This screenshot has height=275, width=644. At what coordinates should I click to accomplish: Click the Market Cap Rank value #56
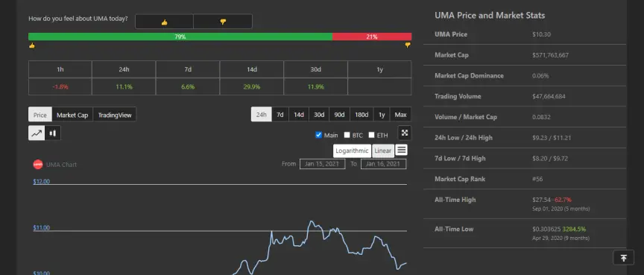(x=537, y=179)
